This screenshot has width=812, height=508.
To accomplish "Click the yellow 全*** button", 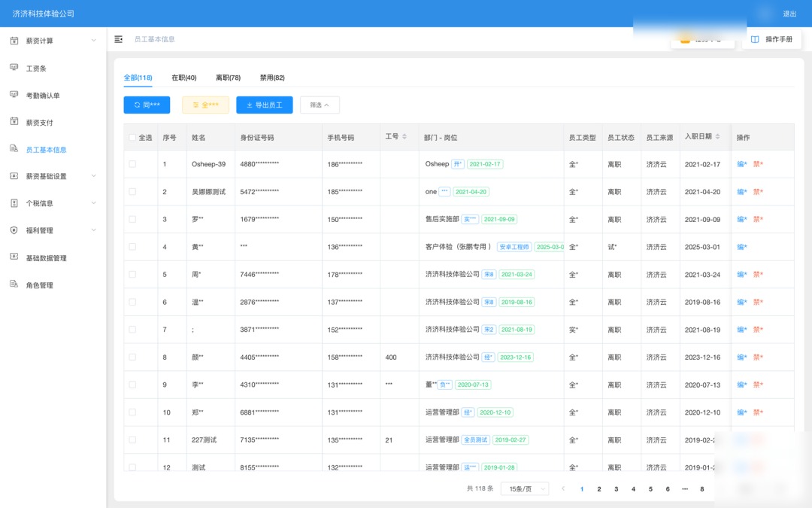I will (x=205, y=105).
